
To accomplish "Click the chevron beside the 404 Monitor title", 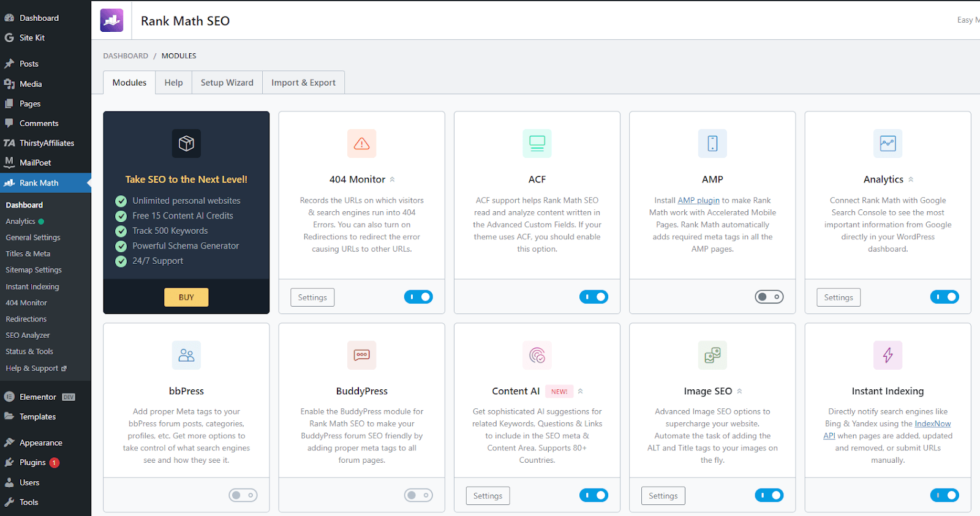I will coord(392,179).
